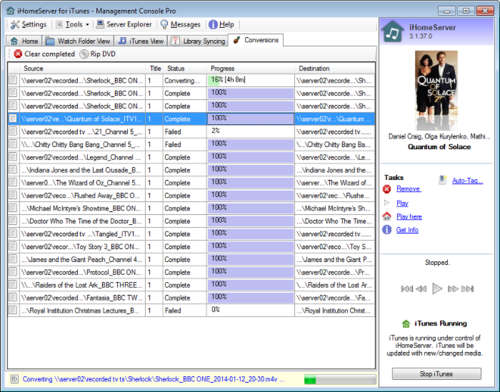This screenshot has width=500, height=392.
Task: Click the Quantum of Solace 100% progress bar
Action: point(250,119)
